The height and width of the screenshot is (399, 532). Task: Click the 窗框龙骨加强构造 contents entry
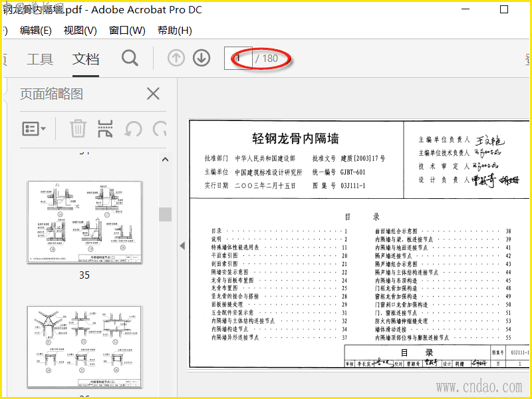[396, 297]
